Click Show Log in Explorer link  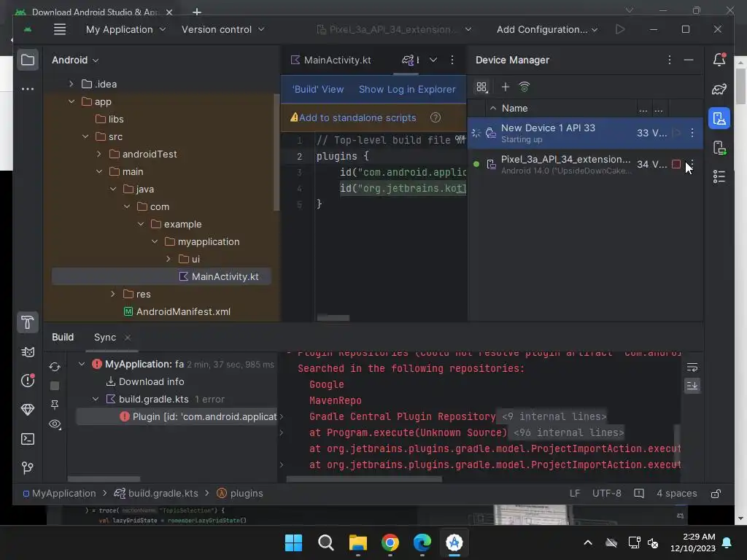click(407, 90)
